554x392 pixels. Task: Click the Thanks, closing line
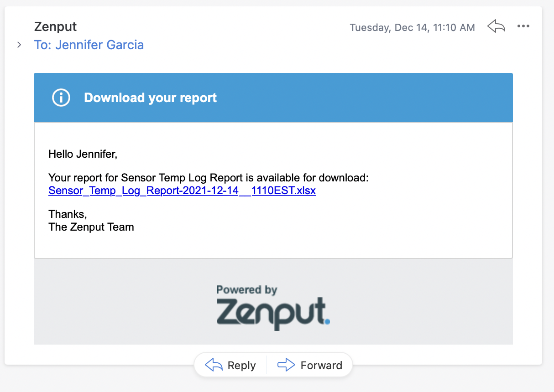point(68,214)
